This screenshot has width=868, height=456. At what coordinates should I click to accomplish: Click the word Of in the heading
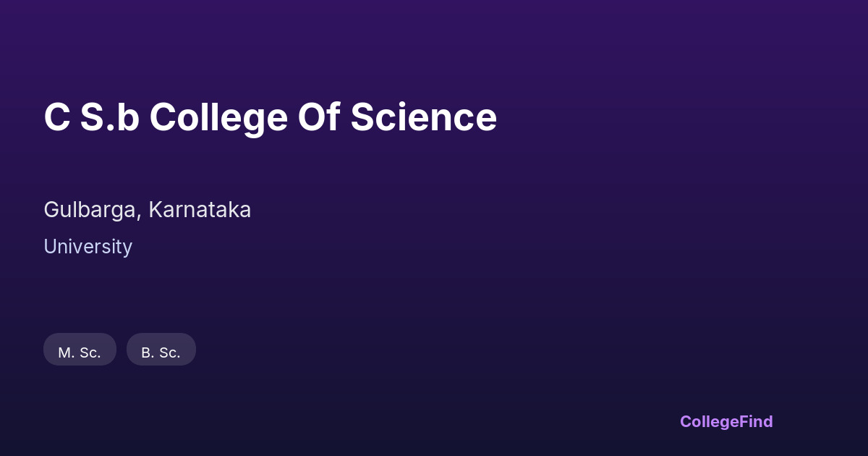pos(319,117)
